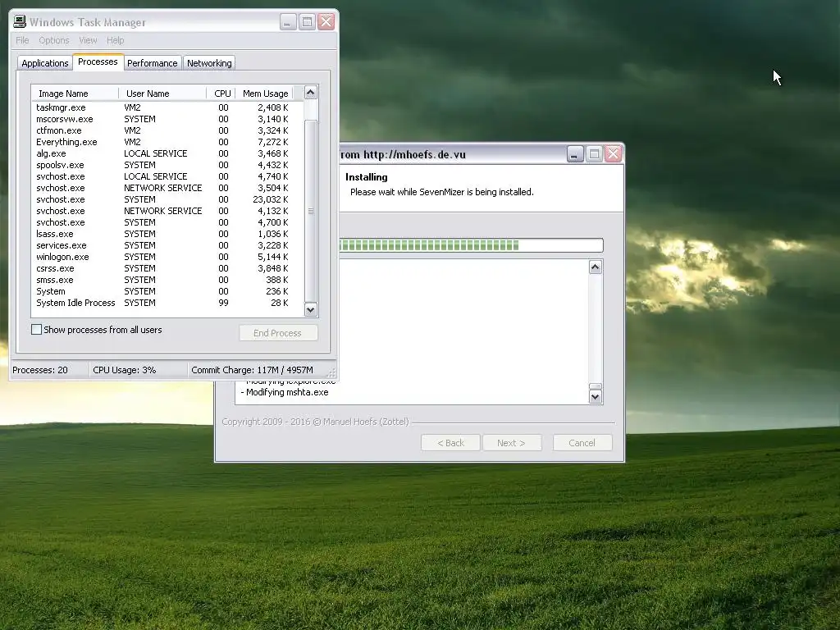
Task: Click the installer log scrollbar thumb
Action: 596,386
